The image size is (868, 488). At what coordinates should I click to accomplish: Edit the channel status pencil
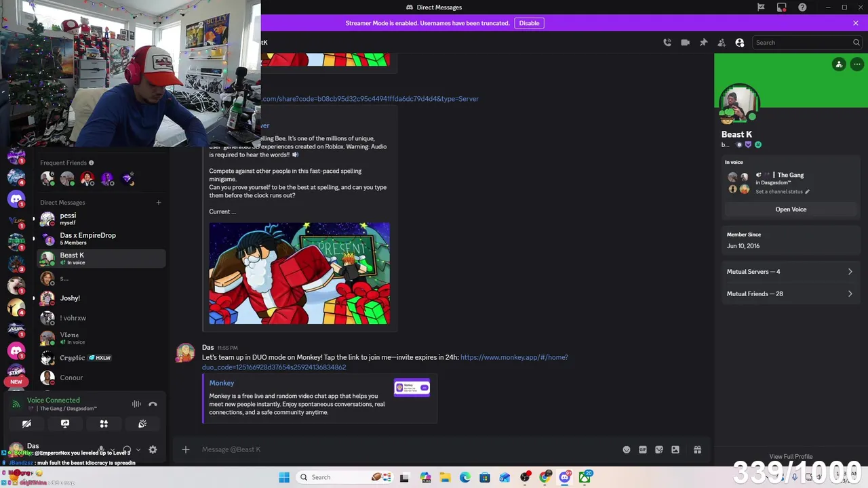pyautogui.click(x=807, y=192)
